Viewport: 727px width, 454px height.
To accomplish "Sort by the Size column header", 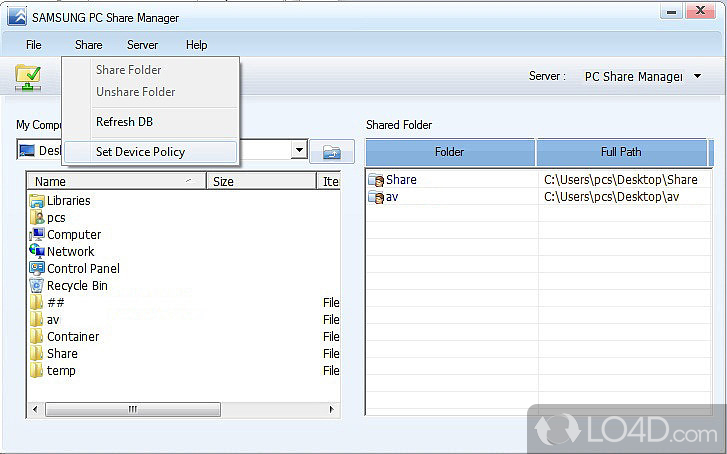I will [x=261, y=181].
